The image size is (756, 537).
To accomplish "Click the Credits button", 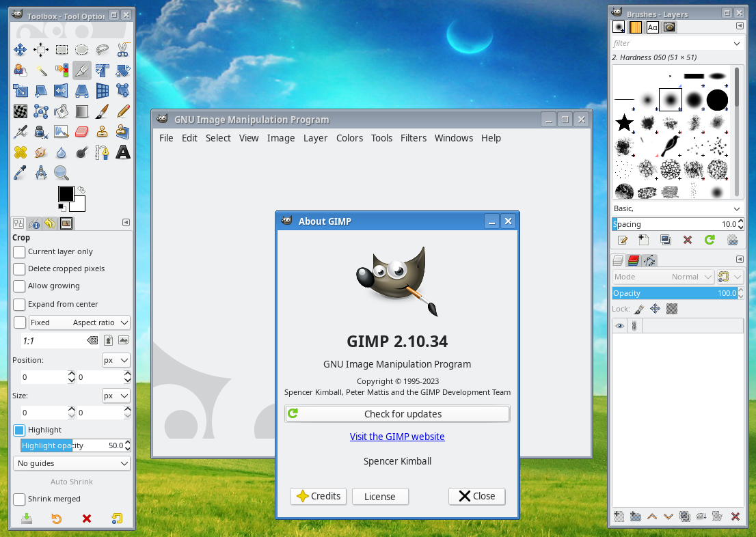I will (x=319, y=496).
